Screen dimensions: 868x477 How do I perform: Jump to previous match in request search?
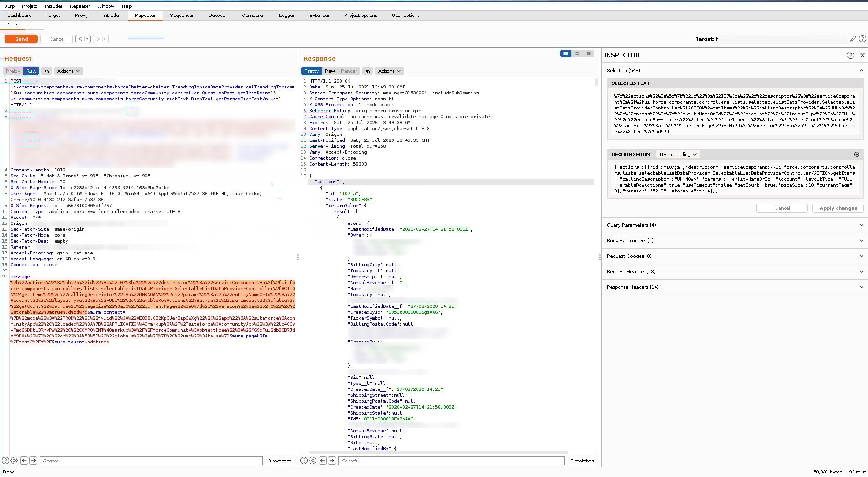pyautogui.click(x=24, y=461)
